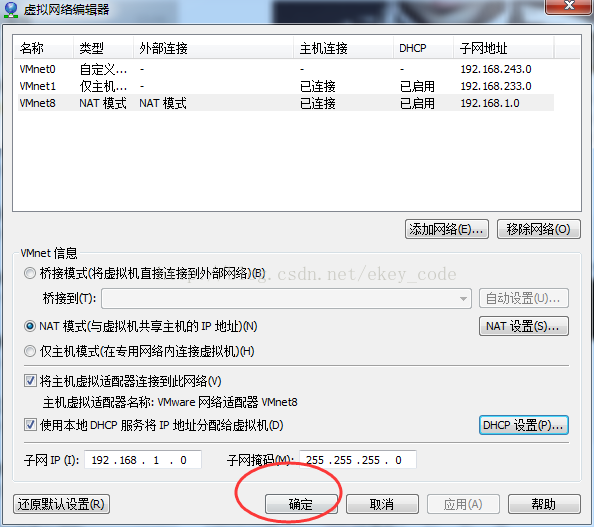Screen dimensions: 594x527
Task: Open NAT 设置(S)... dialog
Action: [524, 326]
